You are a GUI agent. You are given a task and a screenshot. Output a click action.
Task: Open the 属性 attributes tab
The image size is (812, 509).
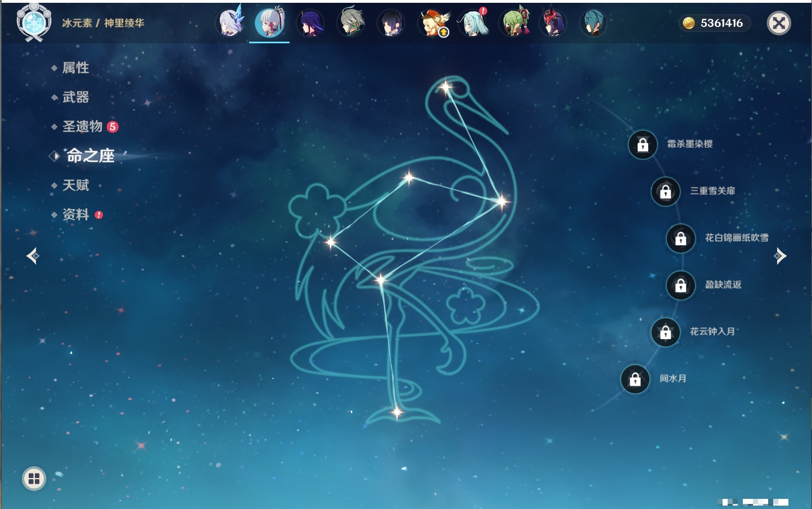(75, 68)
